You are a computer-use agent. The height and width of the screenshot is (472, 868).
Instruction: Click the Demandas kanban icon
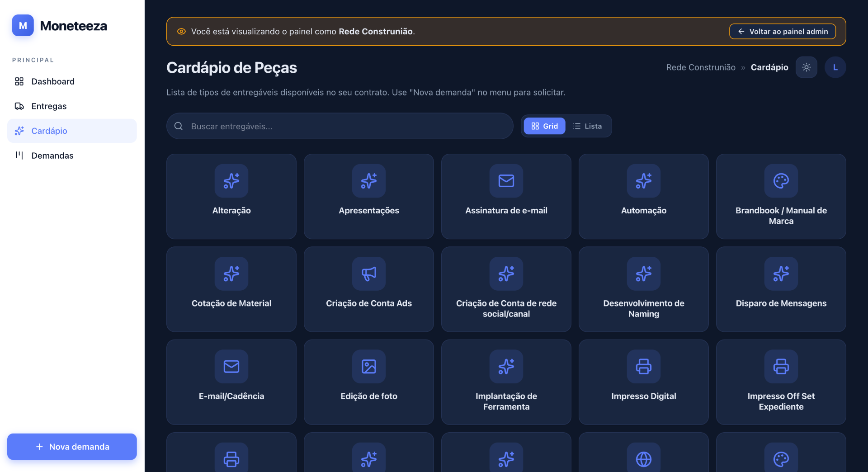pyautogui.click(x=19, y=156)
